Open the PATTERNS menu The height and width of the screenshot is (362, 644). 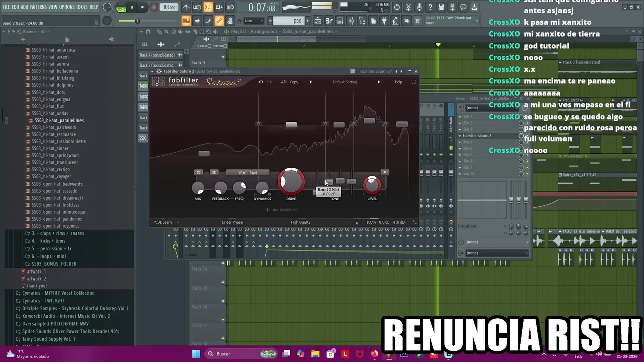pyautogui.click(x=38, y=7)
